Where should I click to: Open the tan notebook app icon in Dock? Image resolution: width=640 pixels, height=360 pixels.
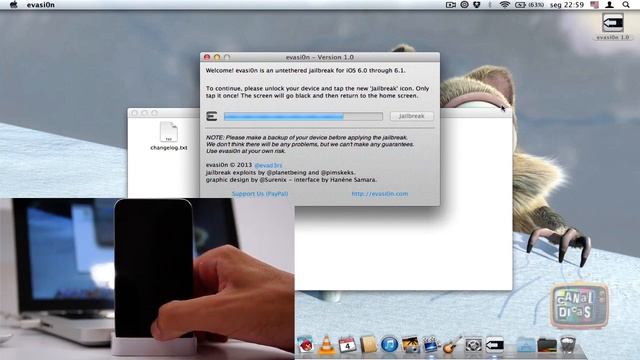click(369, 345)
